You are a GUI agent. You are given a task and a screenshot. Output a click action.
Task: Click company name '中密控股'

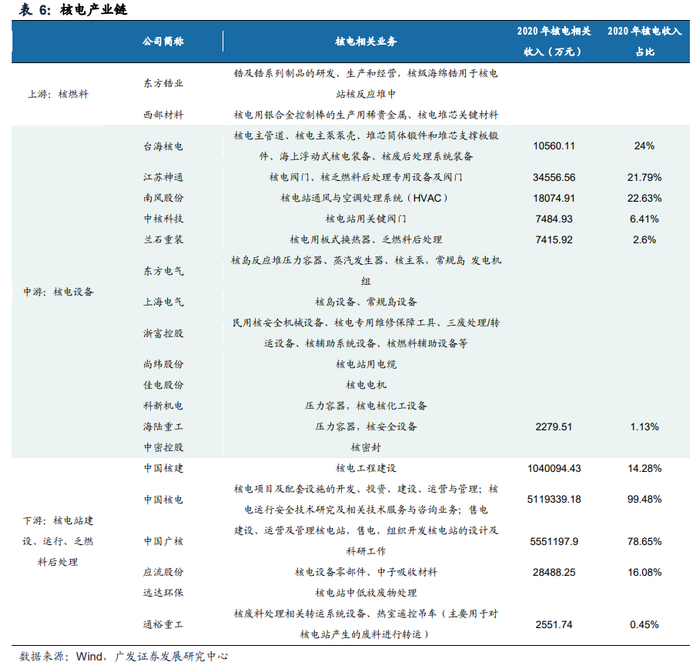tap(163, 447)
